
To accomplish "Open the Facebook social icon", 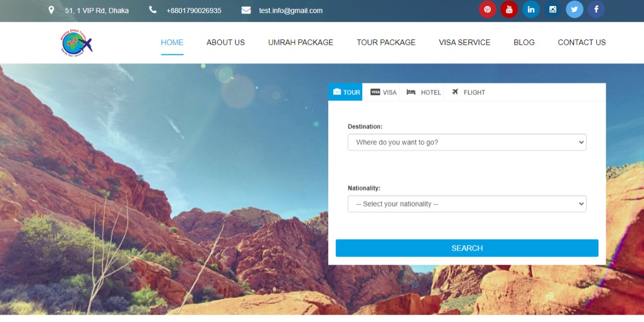I will tap(596, 9).
